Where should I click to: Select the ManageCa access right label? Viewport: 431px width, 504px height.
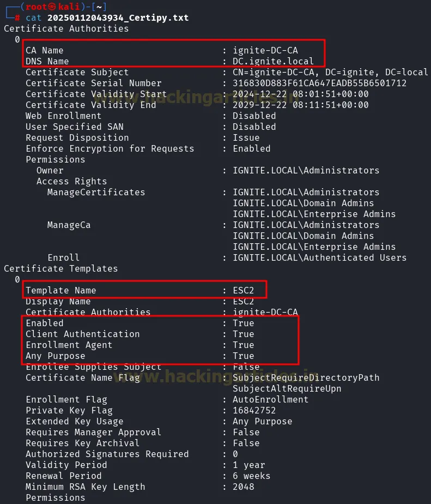(69, 225)
